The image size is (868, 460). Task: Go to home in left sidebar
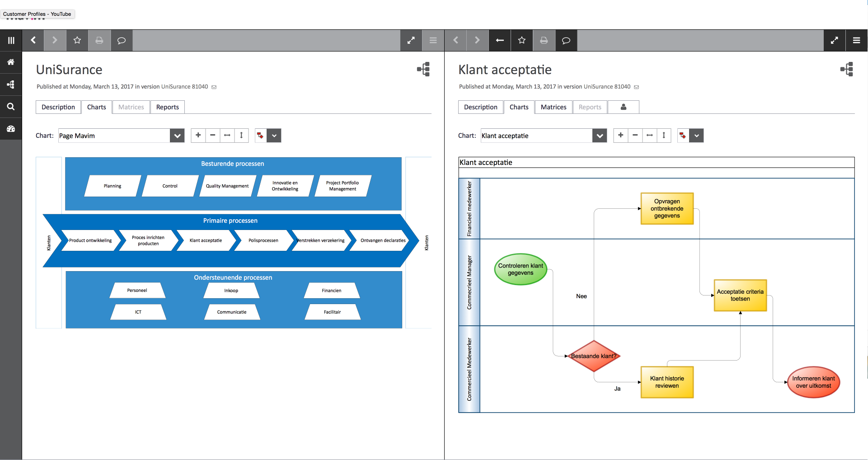pos(11,62)
